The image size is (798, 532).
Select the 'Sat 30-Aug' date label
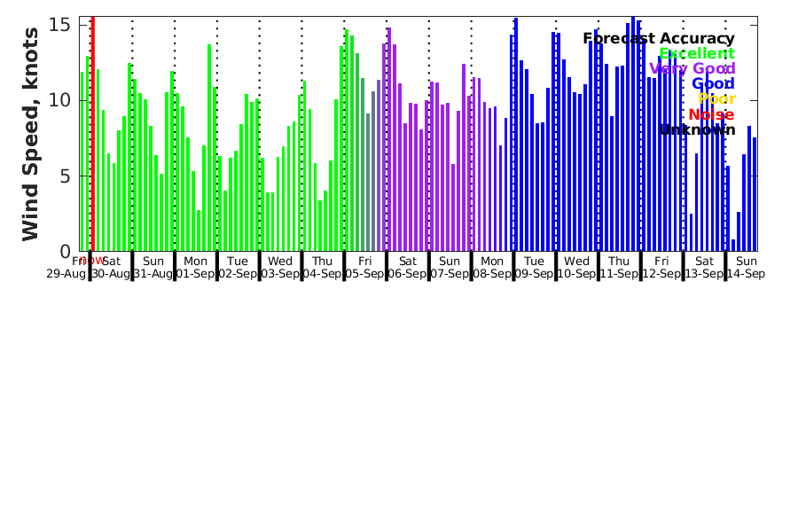[x=112, y=267]
